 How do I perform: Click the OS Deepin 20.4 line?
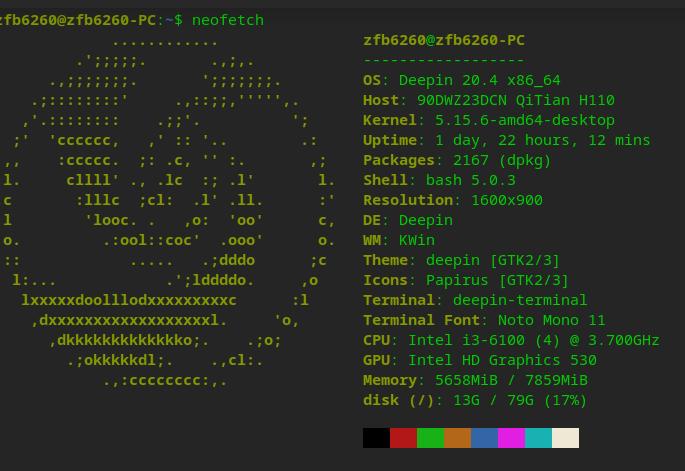click(462, 80)
